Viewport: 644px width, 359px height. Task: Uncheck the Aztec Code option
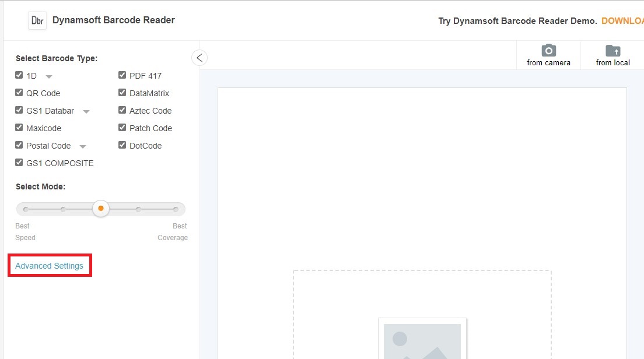pos(123,110)
